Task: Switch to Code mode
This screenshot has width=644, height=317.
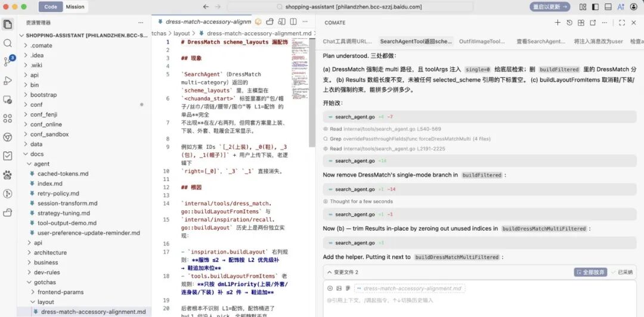Action: (51, 7)
